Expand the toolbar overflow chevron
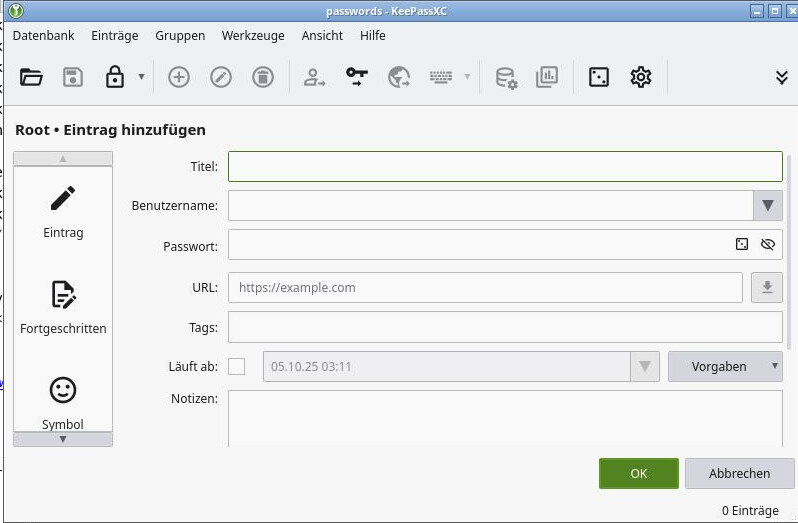798x523 pixels. [x=782, y=77]
